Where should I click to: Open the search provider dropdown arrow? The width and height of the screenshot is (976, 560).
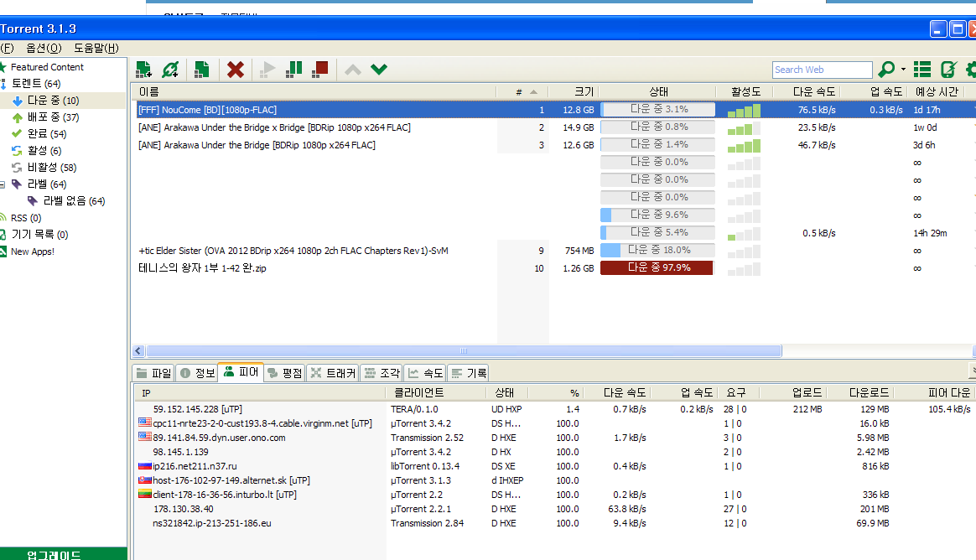(903, 70)
